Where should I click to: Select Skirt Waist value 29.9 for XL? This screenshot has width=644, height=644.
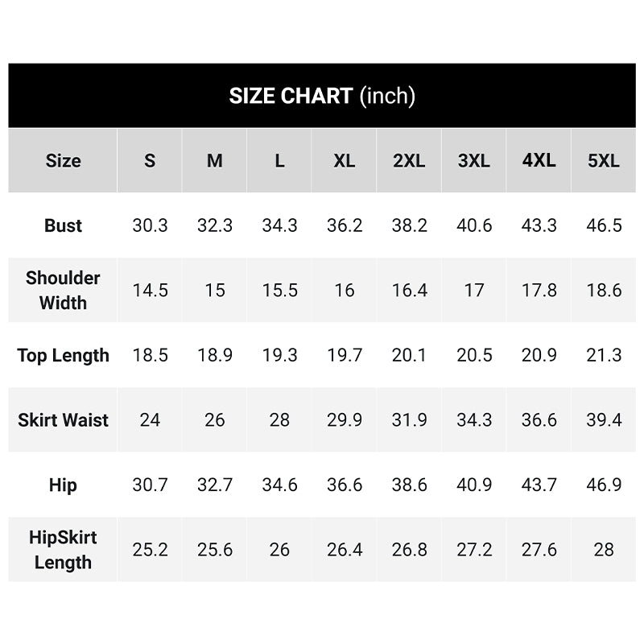tap(345, 419)
